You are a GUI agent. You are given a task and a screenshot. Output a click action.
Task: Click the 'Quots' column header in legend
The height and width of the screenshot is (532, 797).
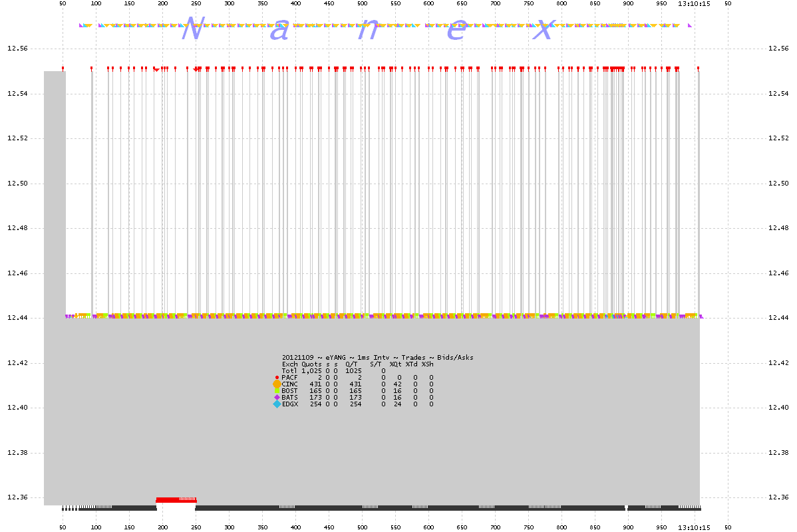[x=311, y=364]
